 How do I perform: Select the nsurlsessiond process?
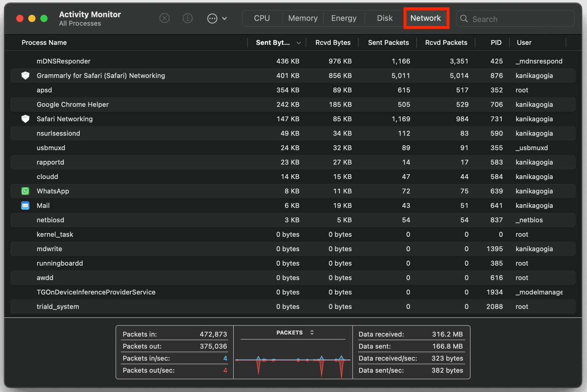58,133
